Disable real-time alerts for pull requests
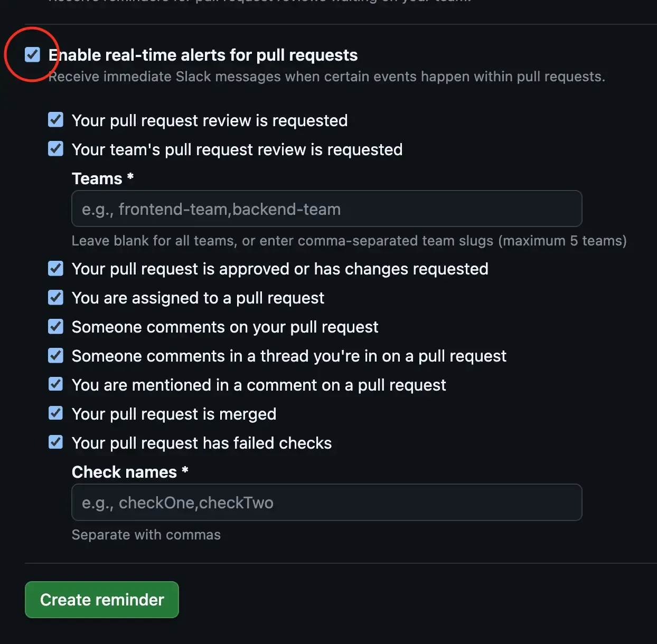The image size is (657, 644). (32, 54)
